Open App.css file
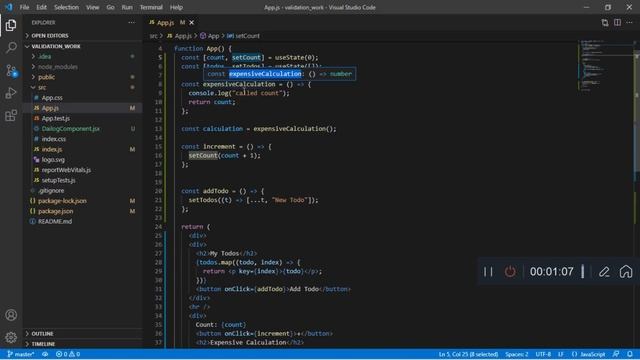Screen dimensions: 640x360 [52, 98]
